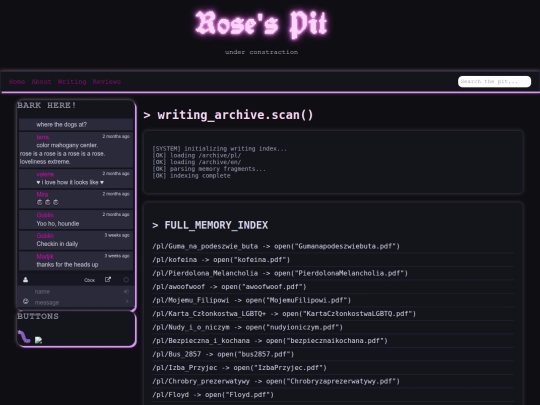Click the 'i love how it looks like' message
Screen dimensions: 540x405
point(70,182)
